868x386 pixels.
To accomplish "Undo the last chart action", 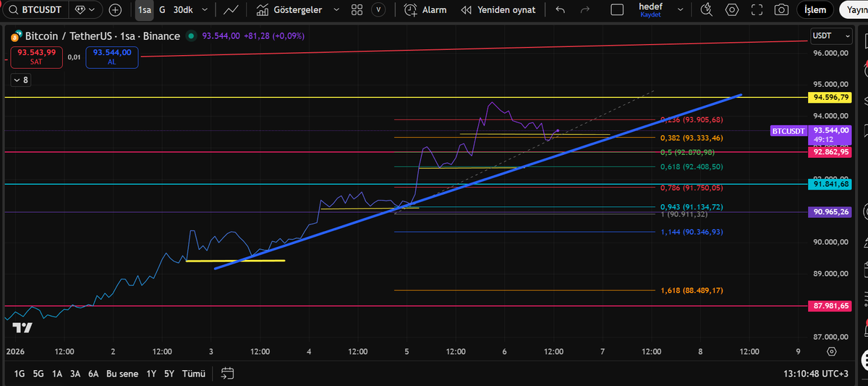I will coord(559,10).
